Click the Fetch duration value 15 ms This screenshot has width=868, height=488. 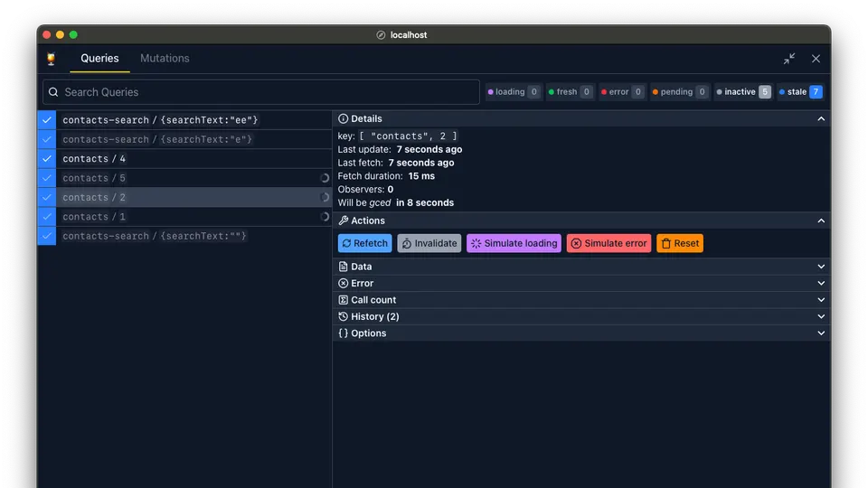click(421, 176)
